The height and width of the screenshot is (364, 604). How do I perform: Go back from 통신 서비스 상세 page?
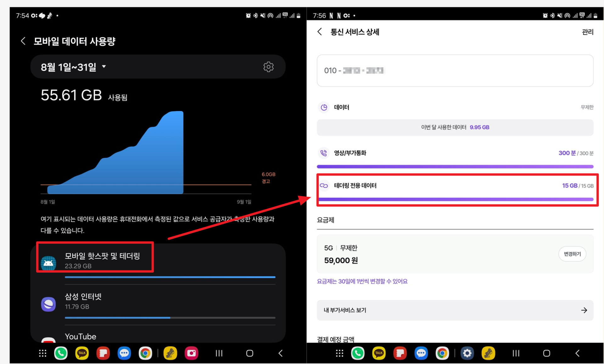tap(320, 31)
